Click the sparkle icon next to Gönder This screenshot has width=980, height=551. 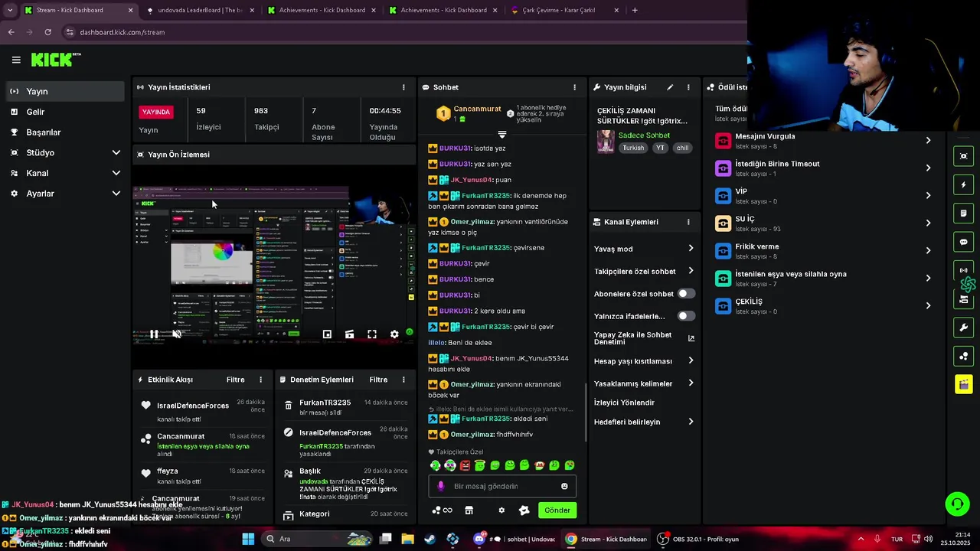(524, 510)
